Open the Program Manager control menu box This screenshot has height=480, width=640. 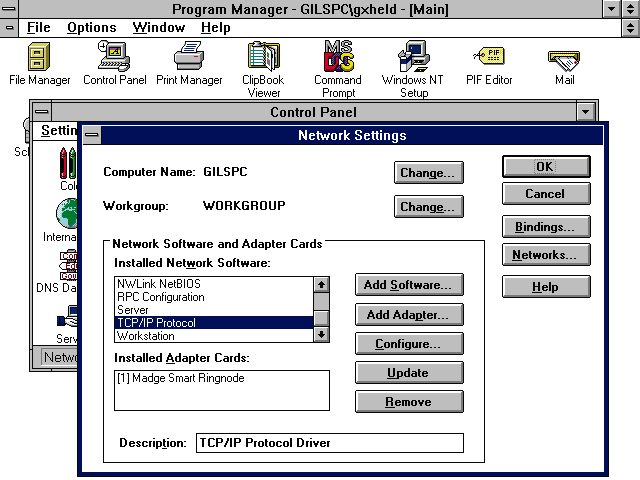point(10,9)
